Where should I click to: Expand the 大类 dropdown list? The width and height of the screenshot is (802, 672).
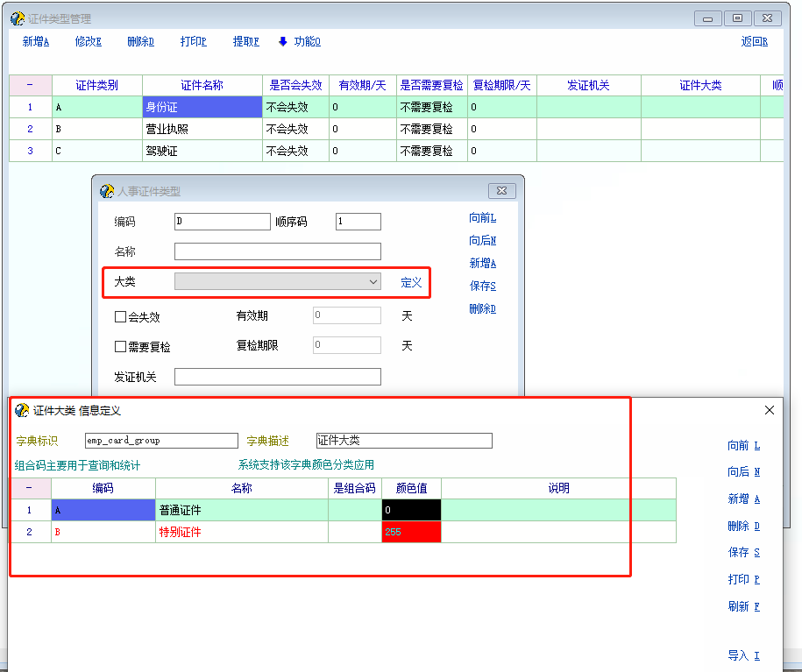click(x=373, y=282)
